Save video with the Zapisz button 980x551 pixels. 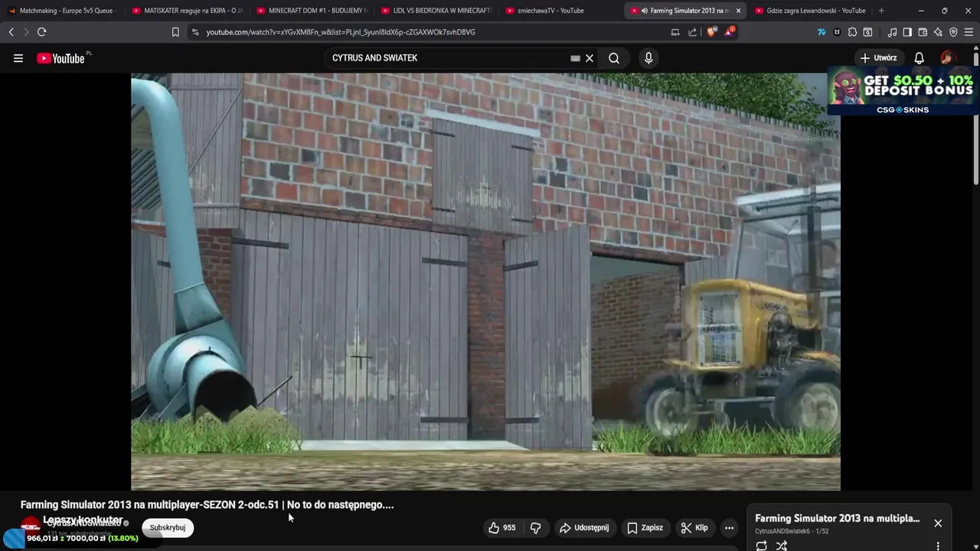[645, 527]
